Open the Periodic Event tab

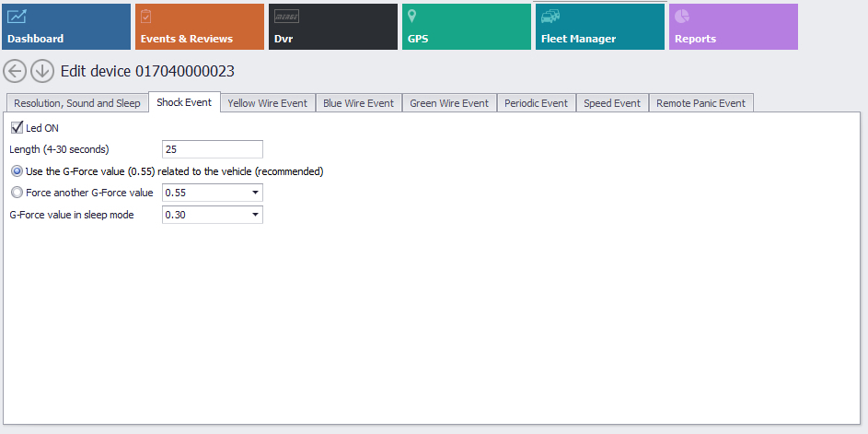536,103
